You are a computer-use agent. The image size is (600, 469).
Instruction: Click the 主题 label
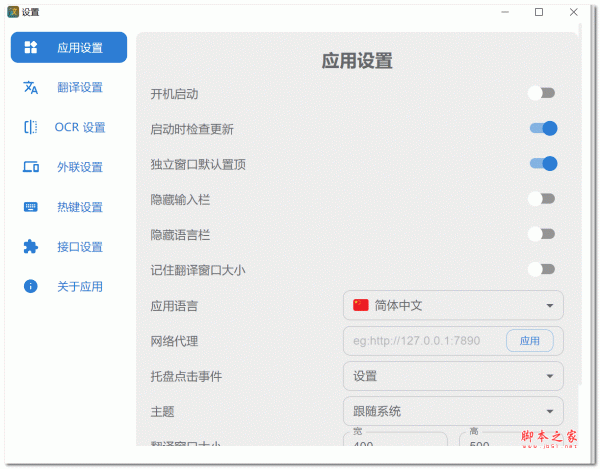point(162,412)
